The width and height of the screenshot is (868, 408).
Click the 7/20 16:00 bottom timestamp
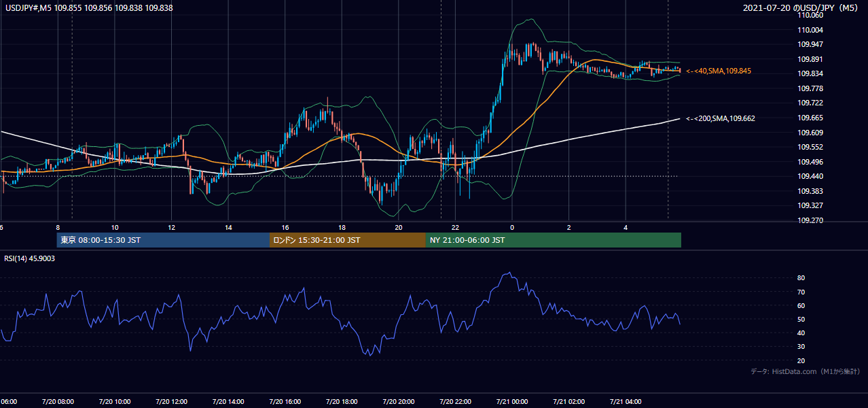[x=285, y=402]
